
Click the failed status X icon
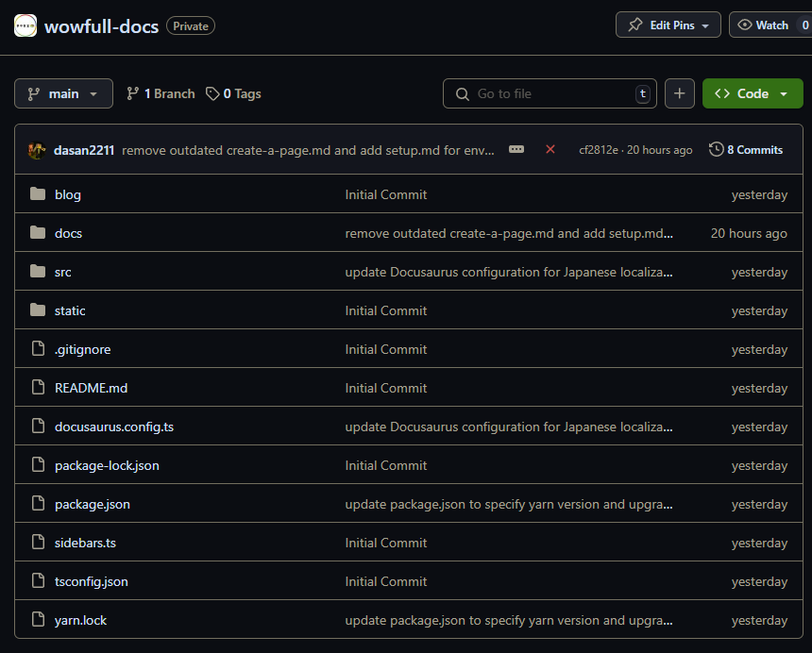[x=550, y=149]
